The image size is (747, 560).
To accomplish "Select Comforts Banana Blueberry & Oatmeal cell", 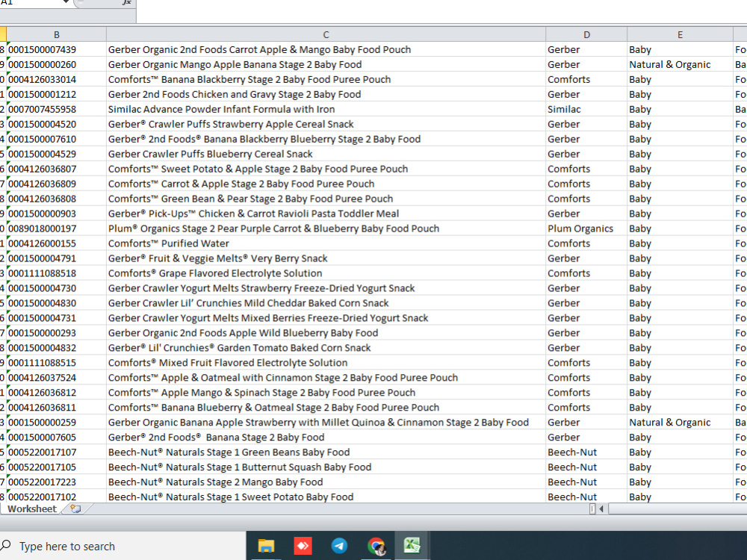I will [x=326, y=408].
